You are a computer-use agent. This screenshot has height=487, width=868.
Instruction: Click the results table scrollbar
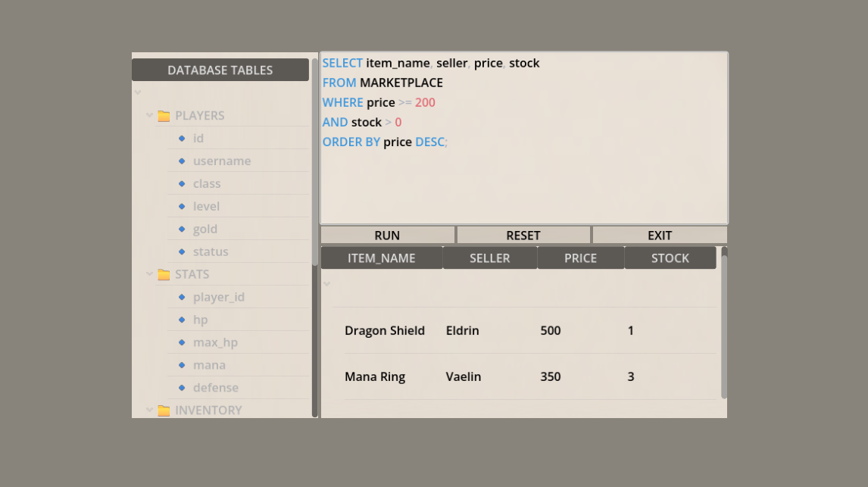(724, 326)
